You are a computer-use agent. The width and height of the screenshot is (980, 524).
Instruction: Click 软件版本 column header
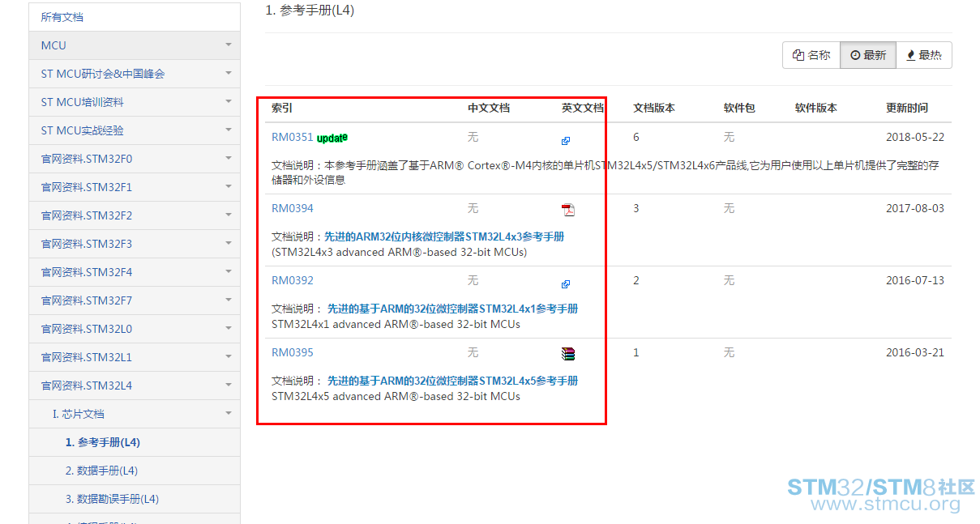coord(816,108)
